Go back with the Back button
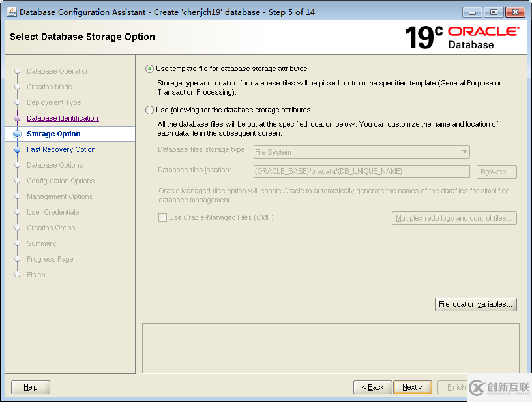Viewport: 532px width, 402px height. (x=372, y=387)
